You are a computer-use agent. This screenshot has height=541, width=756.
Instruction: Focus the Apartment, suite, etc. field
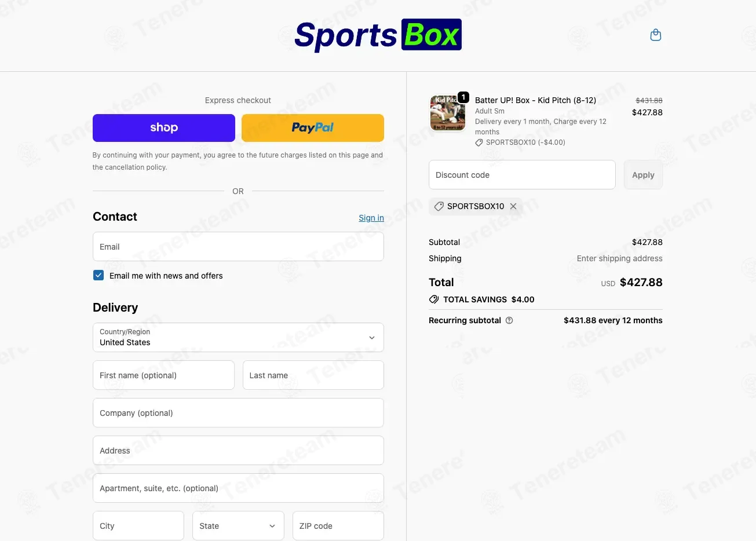238,488
